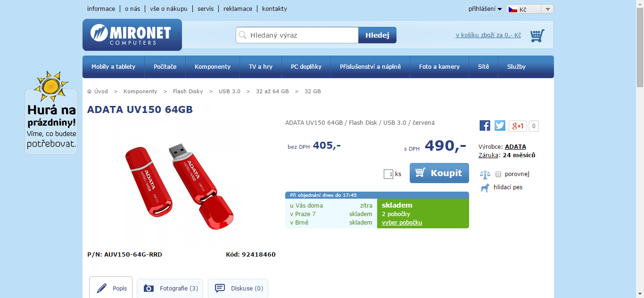
Task: Click the Hledaný výraz search field
Action: coord(297,35)
